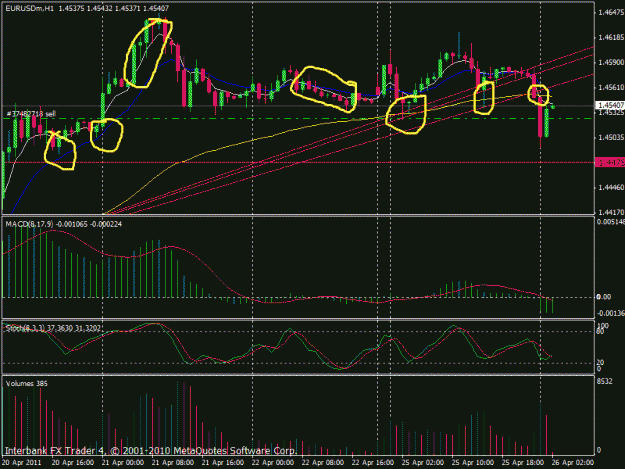Click the 8532 volume scale label

[x=604, y=382]
